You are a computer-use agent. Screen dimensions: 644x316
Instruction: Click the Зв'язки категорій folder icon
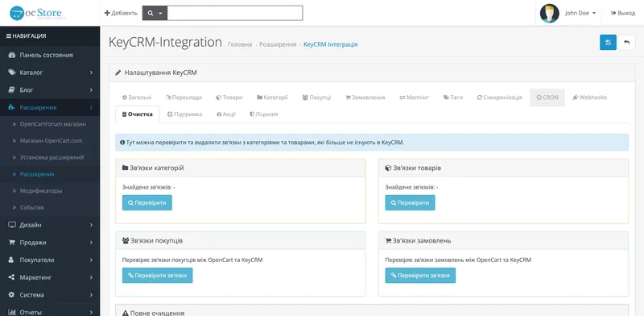click(126, 168)
